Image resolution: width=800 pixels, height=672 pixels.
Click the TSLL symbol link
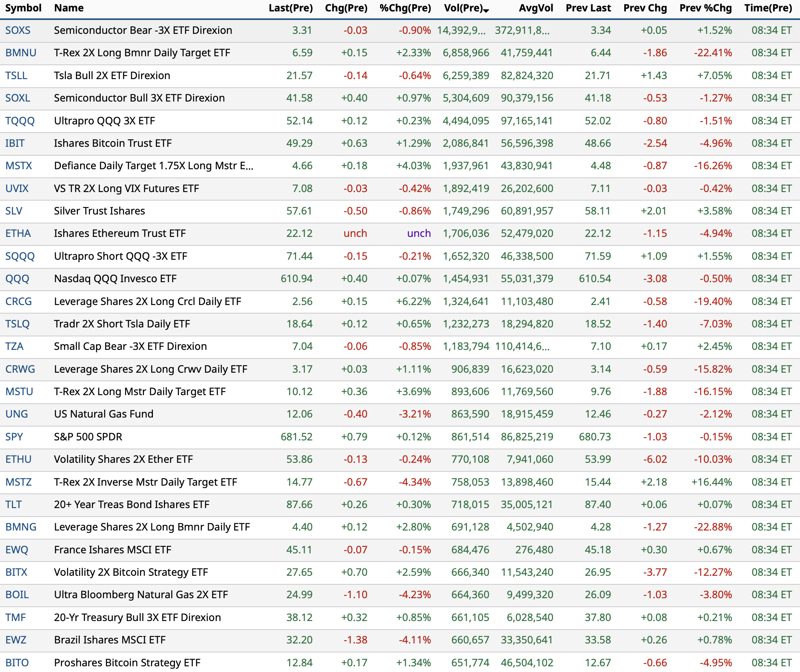click(x=16, y=76)
